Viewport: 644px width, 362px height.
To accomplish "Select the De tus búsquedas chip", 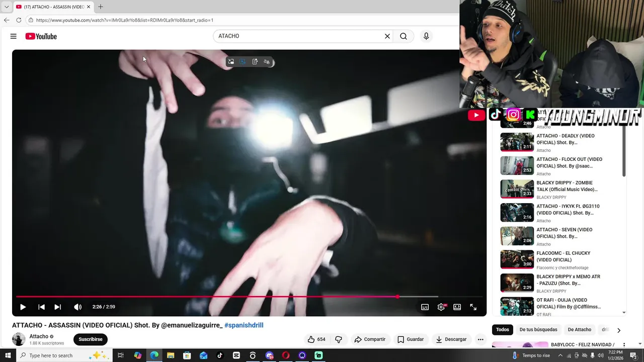I will click(x=538, y=330).
